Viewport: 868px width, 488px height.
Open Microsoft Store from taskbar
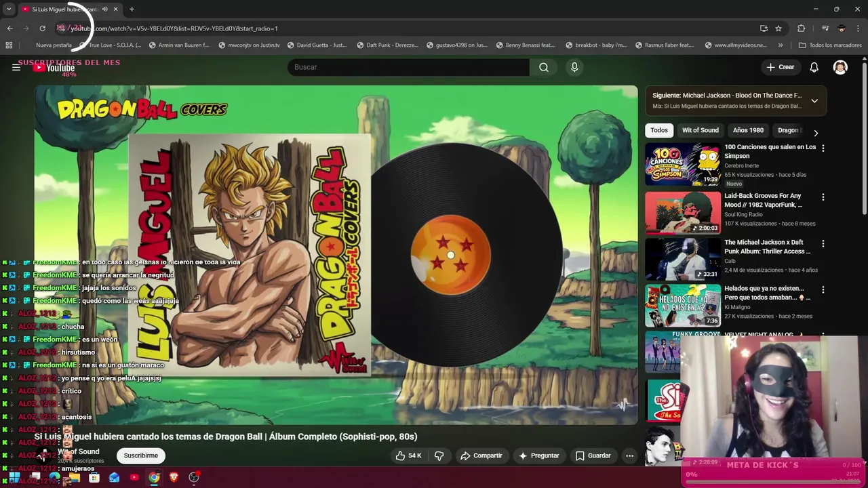pos(94,477)
